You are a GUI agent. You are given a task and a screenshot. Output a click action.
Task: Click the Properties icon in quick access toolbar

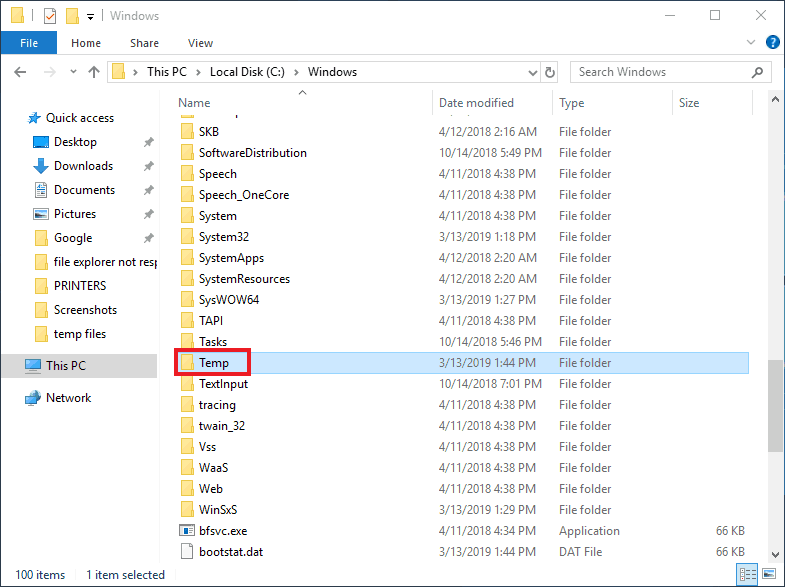click(x=50, y=16)
